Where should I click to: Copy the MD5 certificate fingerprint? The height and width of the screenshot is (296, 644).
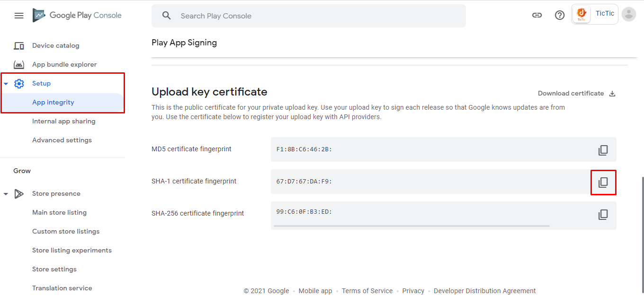click(603, 150)
